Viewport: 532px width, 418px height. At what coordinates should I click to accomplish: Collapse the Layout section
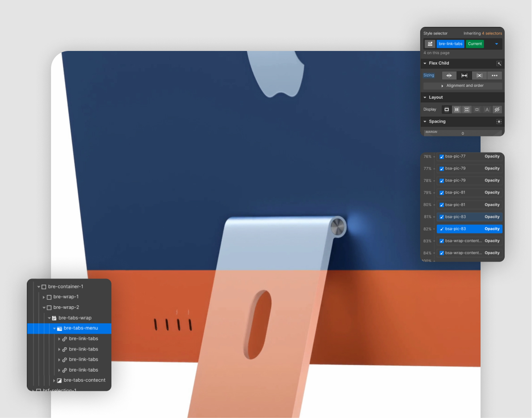[425, 97]
